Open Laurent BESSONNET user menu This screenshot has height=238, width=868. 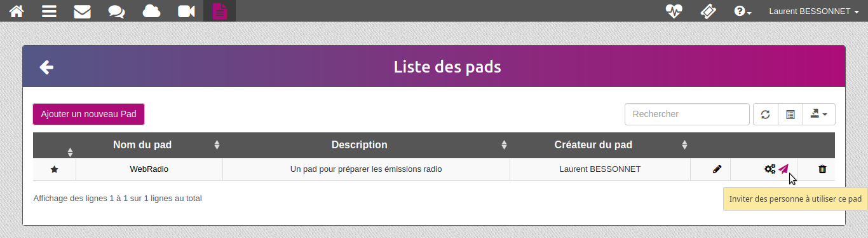tap(814, 11)
